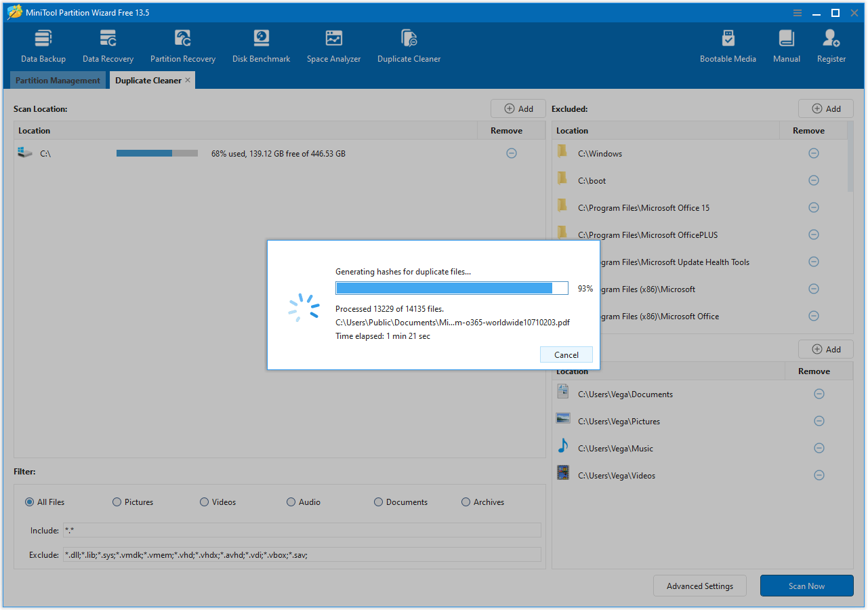Launch the Disk Benchmark tool
This screenshot has width=868, height=610.
pos(261,44)
